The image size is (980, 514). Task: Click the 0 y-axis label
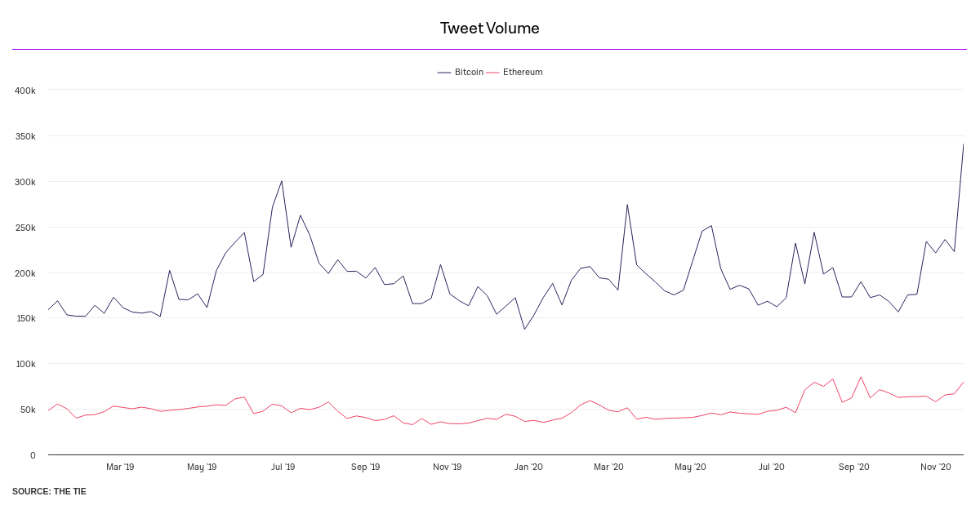pos(33,455)
